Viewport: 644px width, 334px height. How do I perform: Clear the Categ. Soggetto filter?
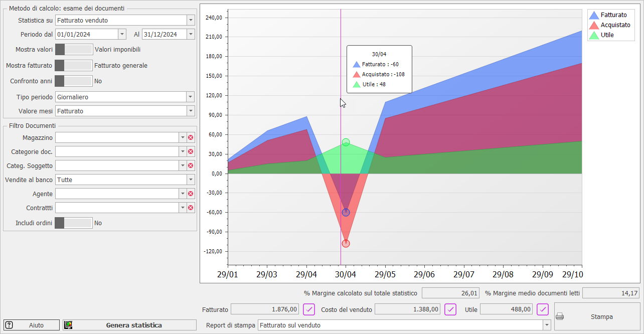(190, 165)
